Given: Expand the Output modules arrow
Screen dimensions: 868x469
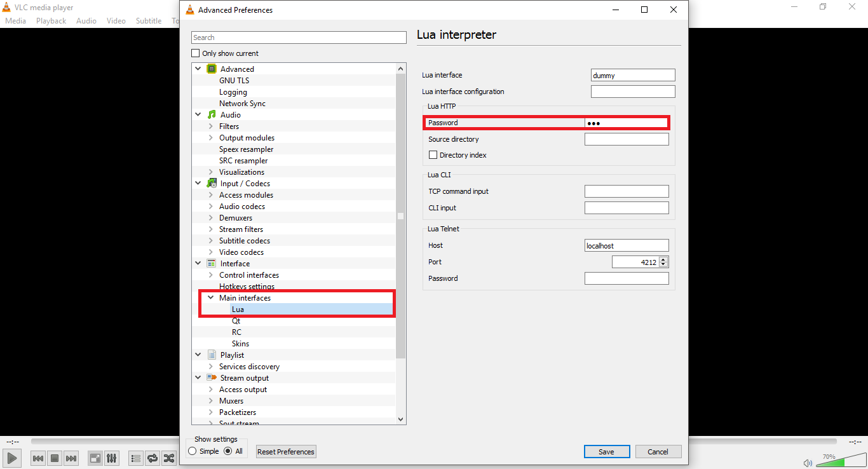Looking at the screenshot, I should point(211,137).
